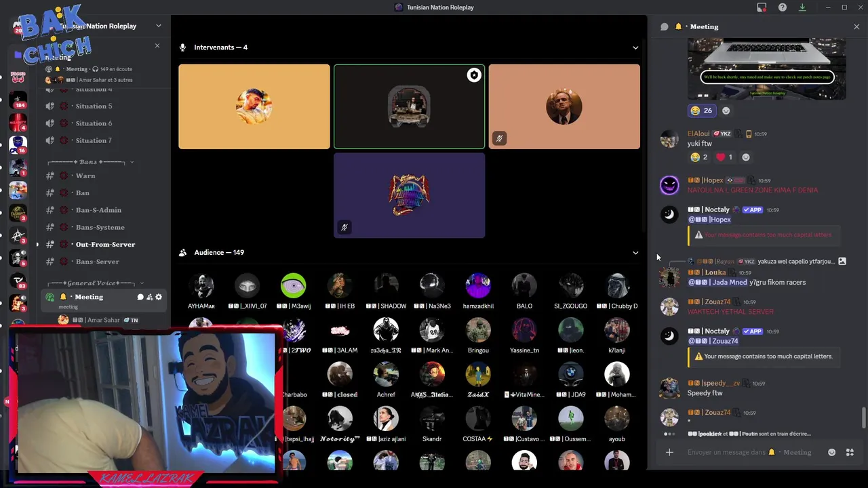Open chat icon on Meeting stage channel row
The image size is (868, 488).
[x=140, y=297]
